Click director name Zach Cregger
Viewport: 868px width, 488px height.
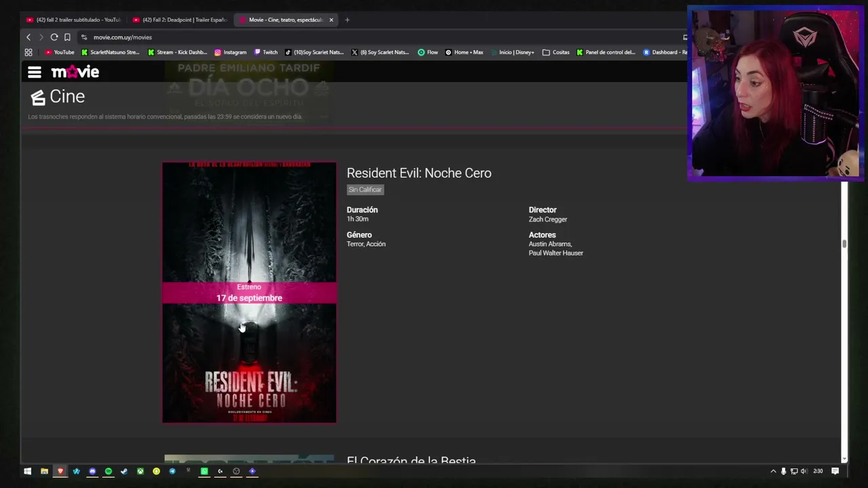(x=548, y=220)
